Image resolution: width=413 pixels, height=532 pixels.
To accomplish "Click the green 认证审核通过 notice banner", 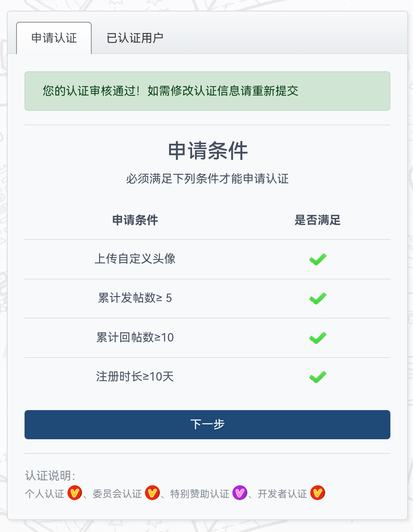I will point(207,91).
